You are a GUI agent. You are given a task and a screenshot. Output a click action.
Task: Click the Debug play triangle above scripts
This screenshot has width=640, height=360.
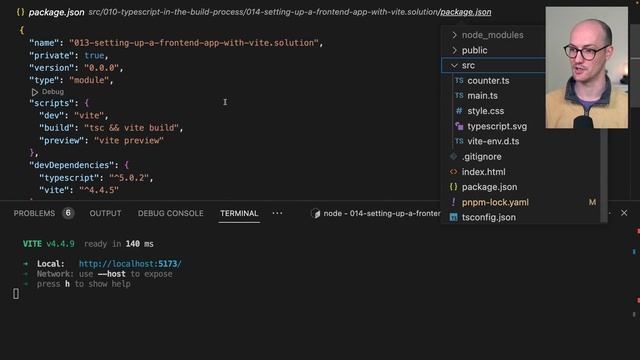[x=35, y=92]
